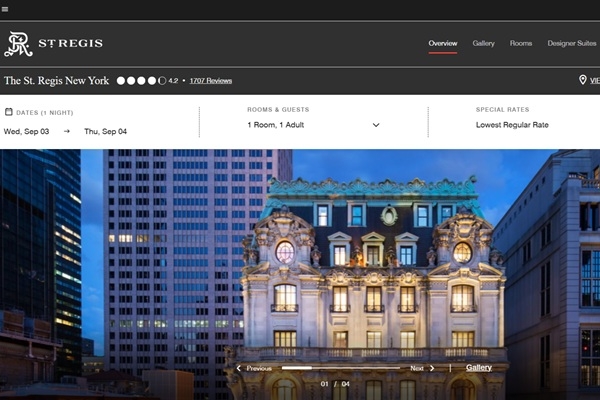The height and width of the screenshot is (400, 600).
Task: Click the Previous slide arrow icon
Action: tap(238, 368)
